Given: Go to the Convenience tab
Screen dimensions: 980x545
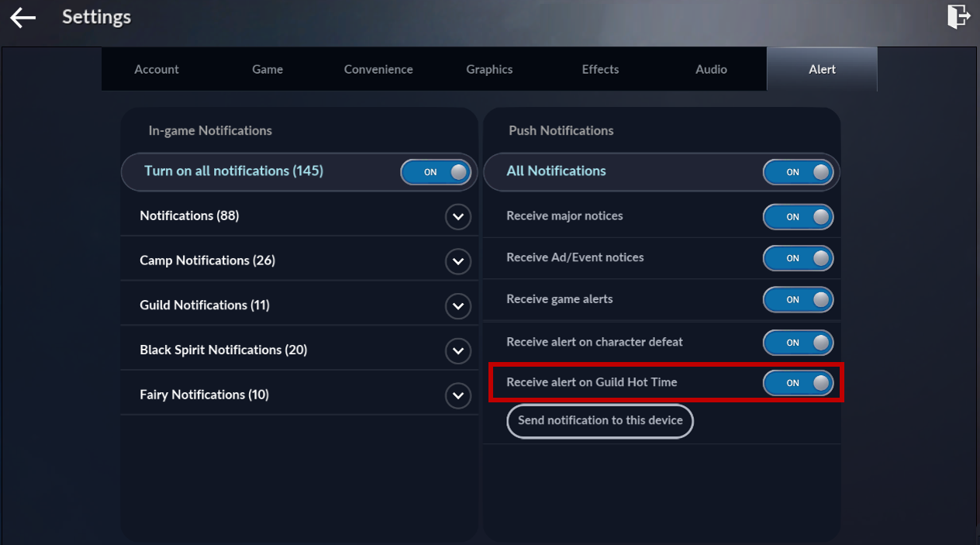Looking at the screenshot, I should pyautogui.click(x=378, y=69).
